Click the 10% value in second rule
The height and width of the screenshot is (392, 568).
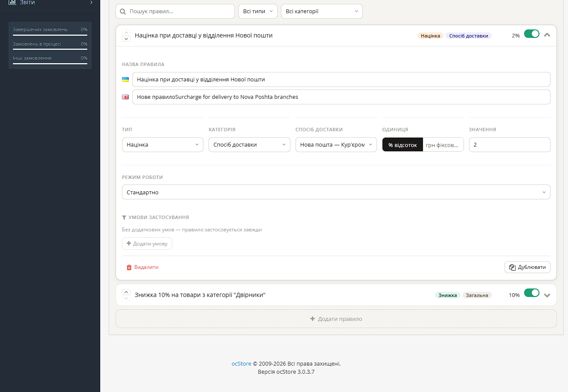coord(514,295)
